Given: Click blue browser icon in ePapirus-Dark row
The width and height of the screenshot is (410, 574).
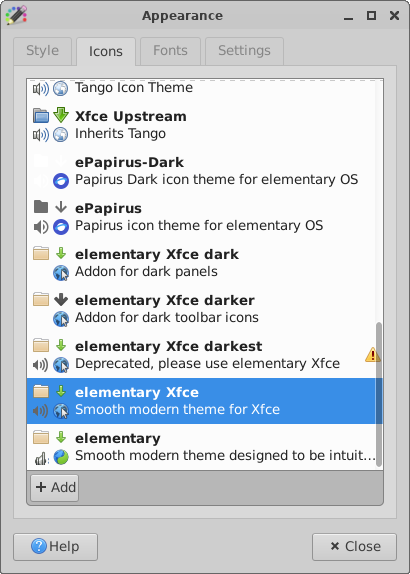Looking at the screenshot, I should tap(61, 181).
